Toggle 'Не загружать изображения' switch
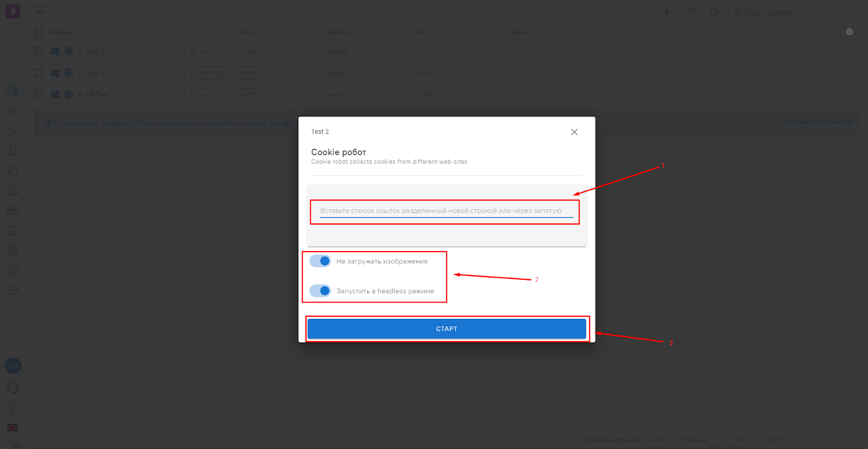 click(x=320, y=261)
